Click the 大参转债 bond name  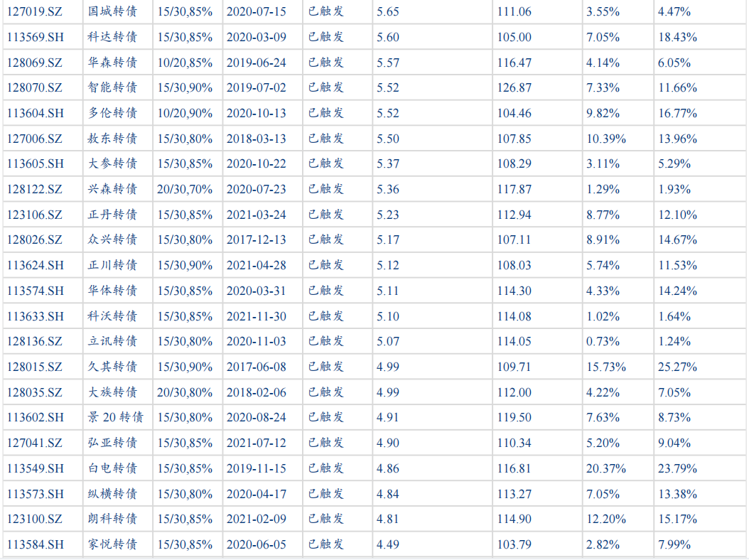coord(112,164)
